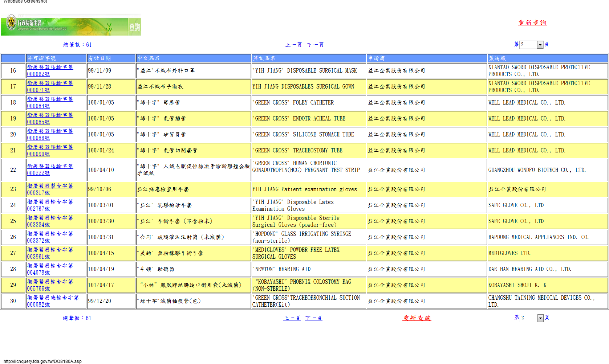Click the date 99/10/06 in row 23

(100, 189)
